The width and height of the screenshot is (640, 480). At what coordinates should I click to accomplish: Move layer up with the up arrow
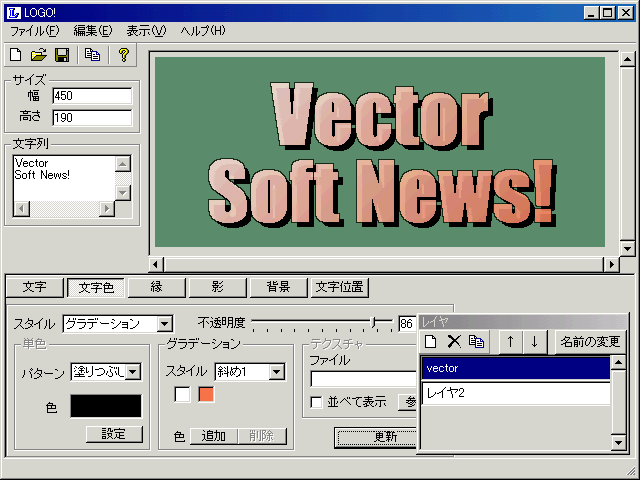pyautogui.click(x=510, y=342)
